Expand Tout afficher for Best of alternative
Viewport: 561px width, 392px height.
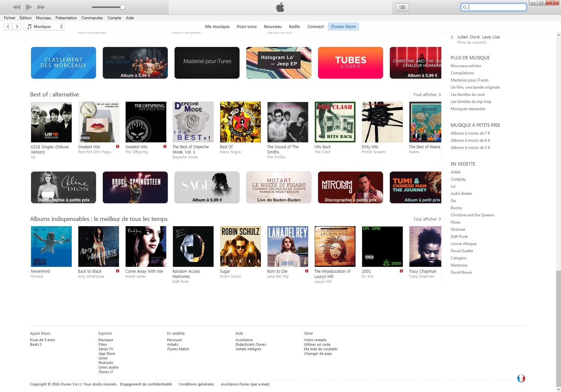click(x=427, y=94)
